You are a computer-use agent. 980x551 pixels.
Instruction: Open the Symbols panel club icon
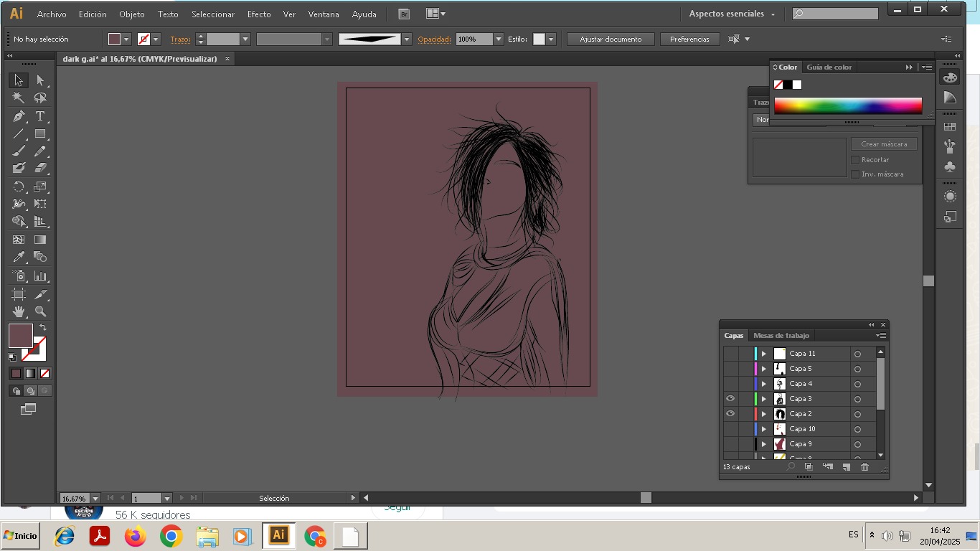pyautogui.click(x=950, y=166)
